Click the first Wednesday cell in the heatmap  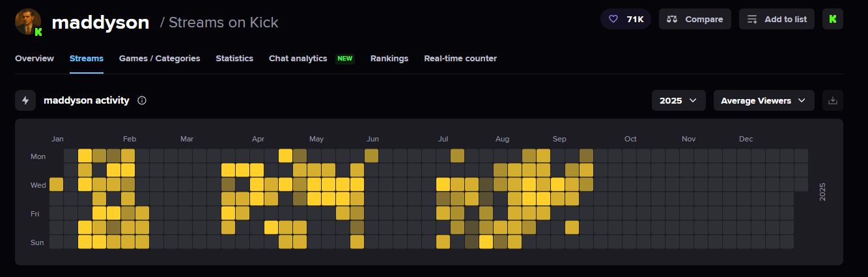click(x=57, y=184)
